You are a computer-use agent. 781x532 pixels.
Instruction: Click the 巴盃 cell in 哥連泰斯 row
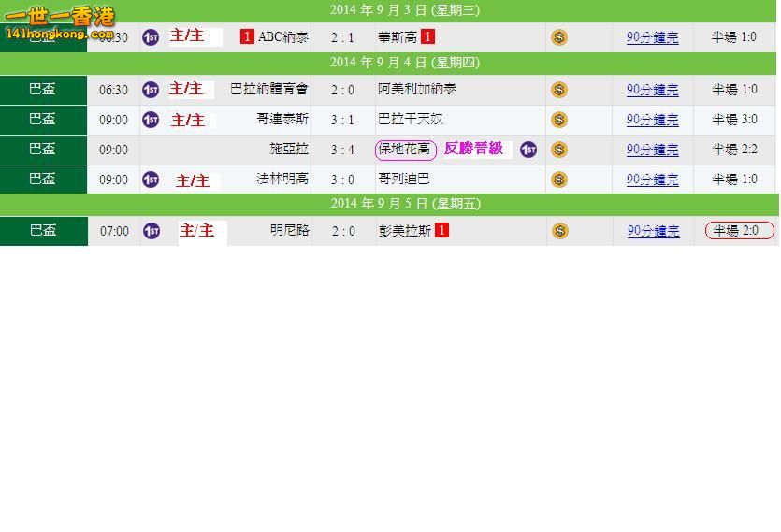43,120
